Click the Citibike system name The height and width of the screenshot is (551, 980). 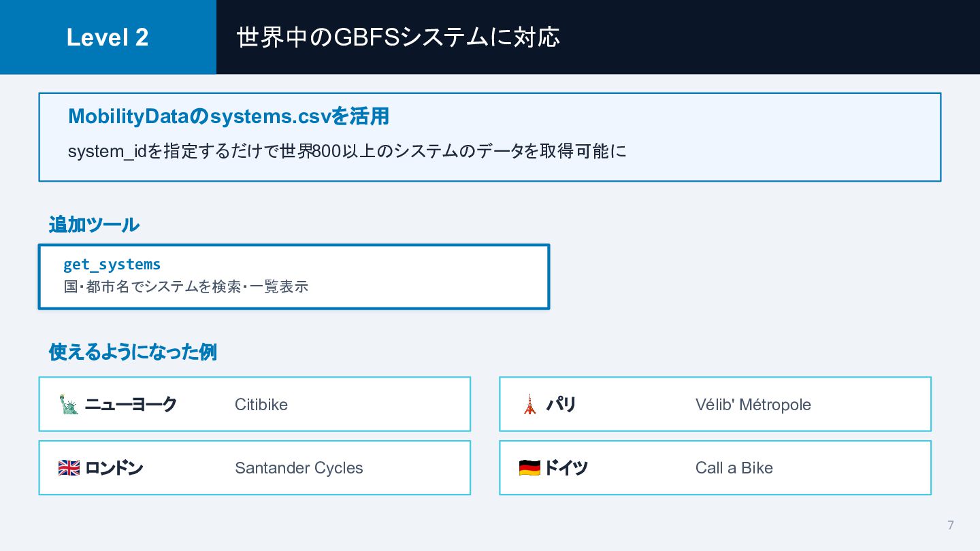(261, 405)
